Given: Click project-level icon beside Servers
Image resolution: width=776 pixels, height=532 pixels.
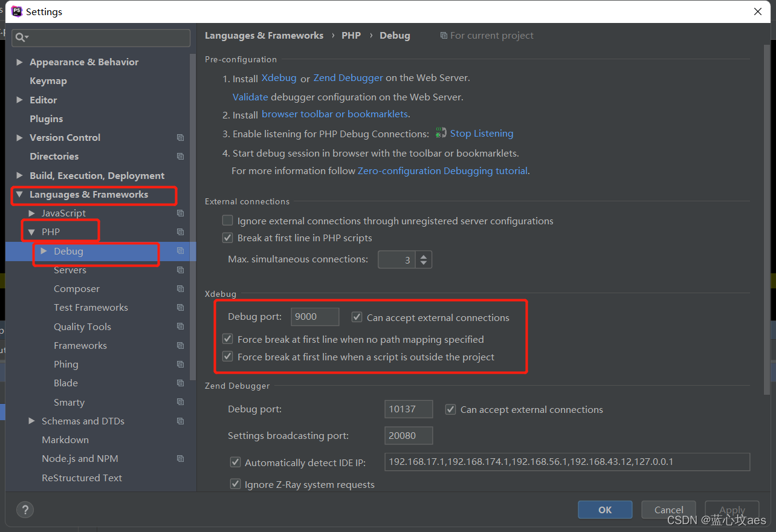Looking at the screenshot, I should [x=180, y=270].
